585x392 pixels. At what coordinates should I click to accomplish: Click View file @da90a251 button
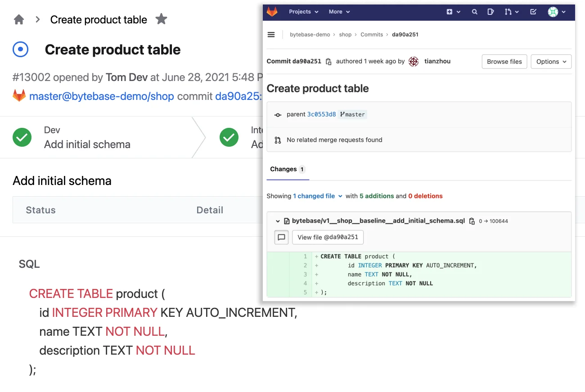coord(328,237)
